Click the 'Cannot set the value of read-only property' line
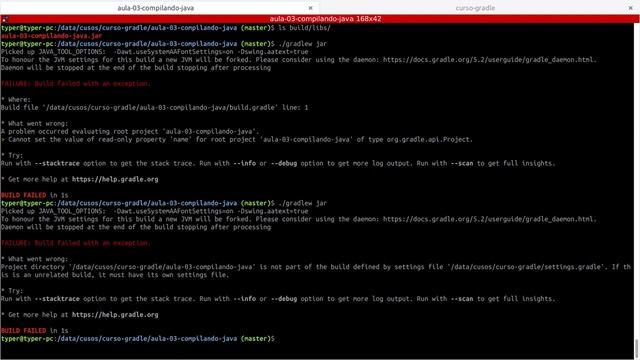 pos(237,140)
